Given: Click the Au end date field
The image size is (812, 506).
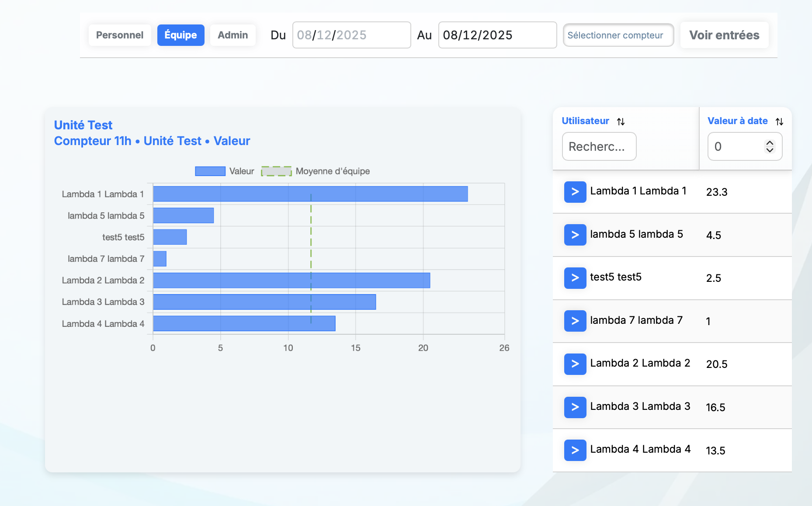Looking at the screenshot, I should [497, 35].
